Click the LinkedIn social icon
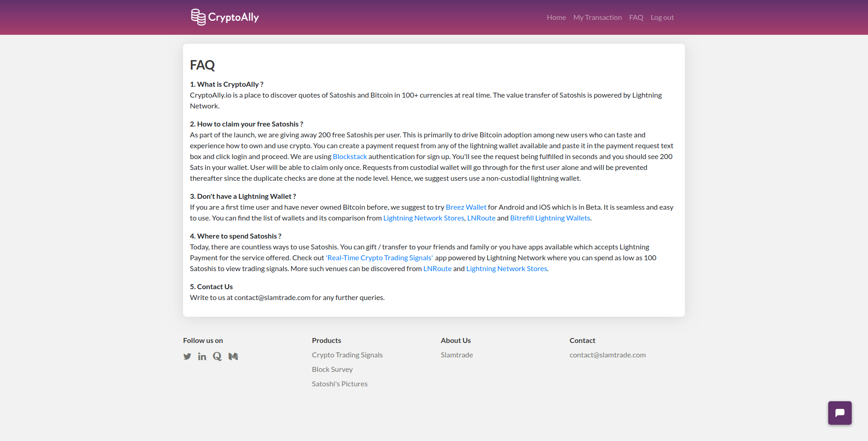 202,356
